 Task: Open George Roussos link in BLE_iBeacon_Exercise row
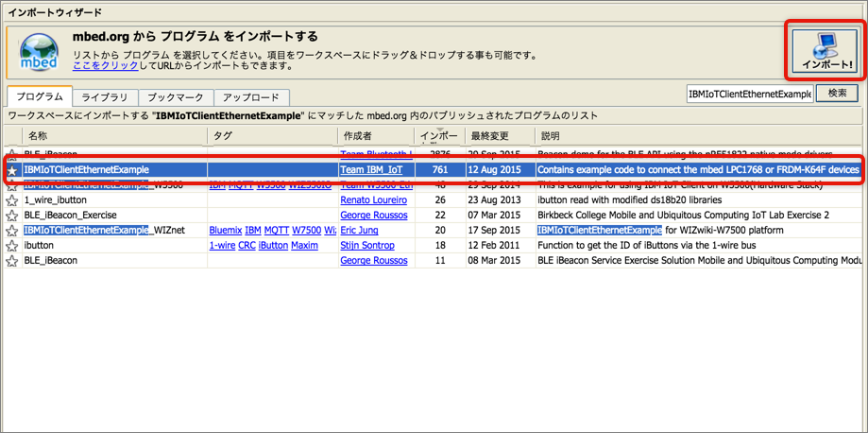tap(374, 215)
